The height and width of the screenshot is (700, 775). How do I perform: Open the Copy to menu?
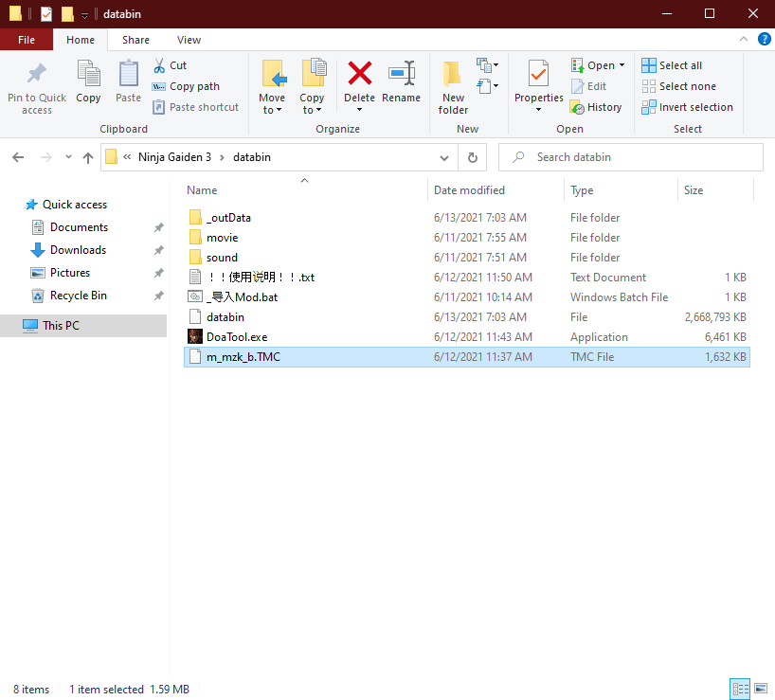pyautogui.click(x=312, y=87)
